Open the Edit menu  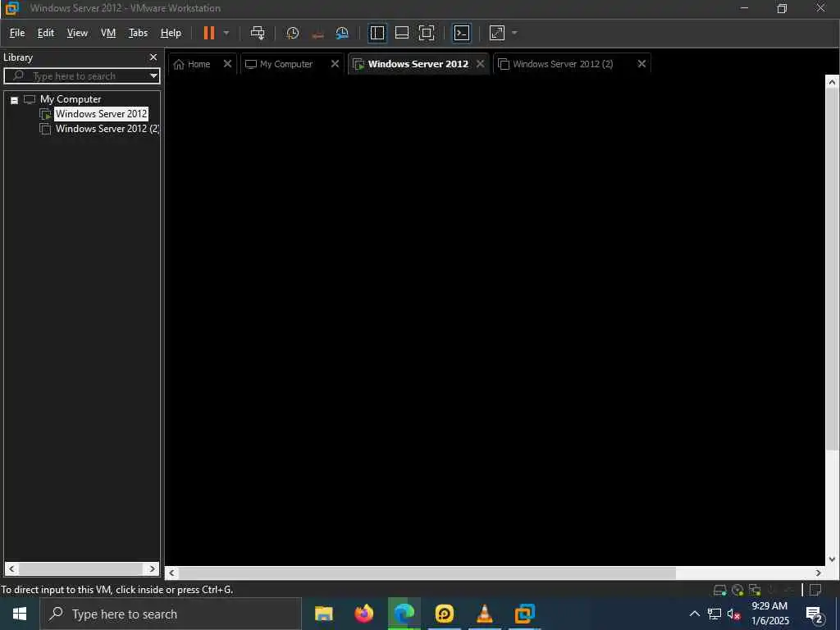point(46,33)
